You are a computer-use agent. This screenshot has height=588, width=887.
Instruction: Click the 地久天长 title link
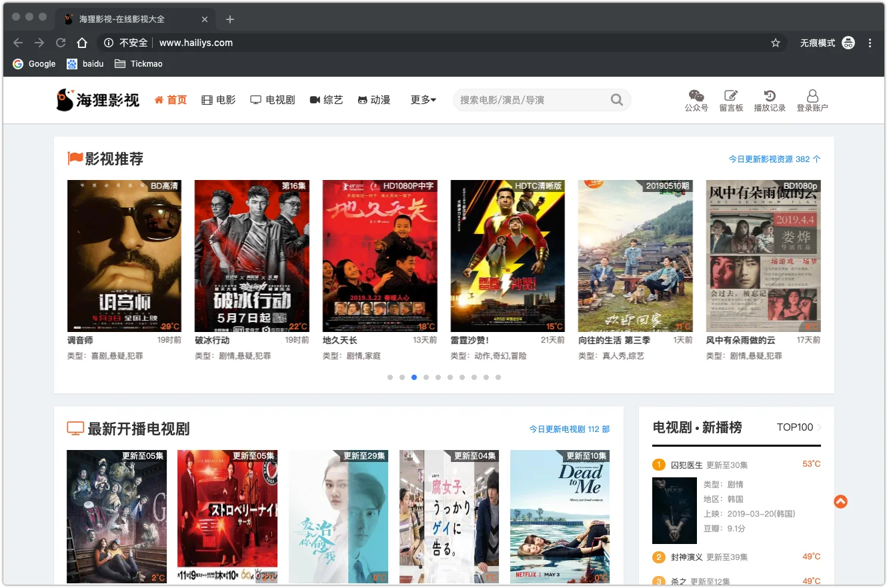pyautogui.click(x=340, y=340)
